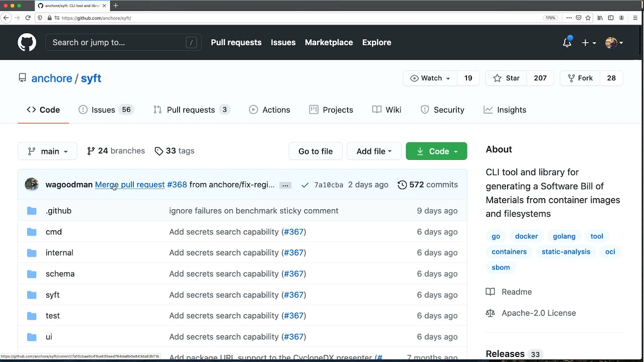Screen dimensions: 644x362
Task: Expand the Add file dropdown
Action: [374, 151]
